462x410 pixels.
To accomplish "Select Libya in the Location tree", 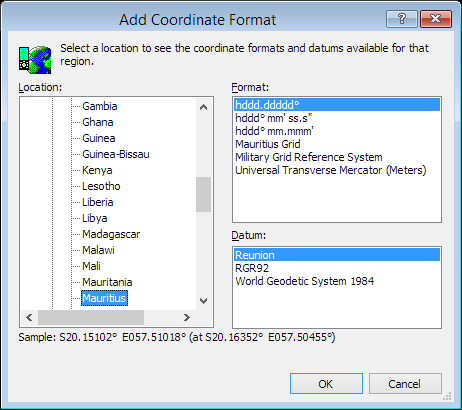I will [95, 218].
